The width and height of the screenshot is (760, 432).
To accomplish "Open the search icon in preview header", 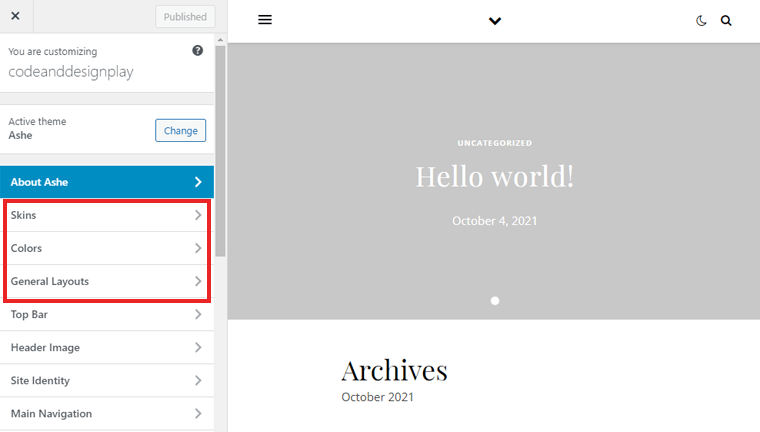I will (726, 20).
